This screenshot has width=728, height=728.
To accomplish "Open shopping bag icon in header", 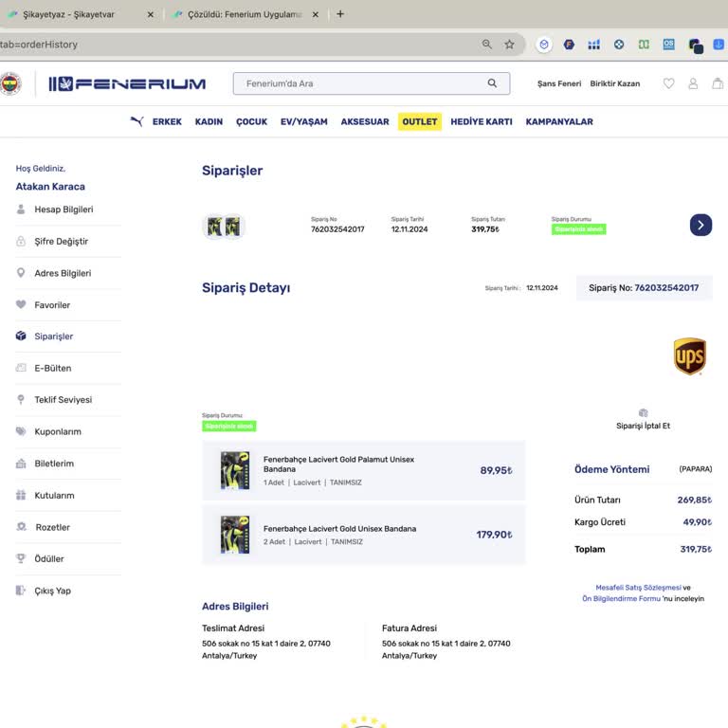I will [718, 83].
